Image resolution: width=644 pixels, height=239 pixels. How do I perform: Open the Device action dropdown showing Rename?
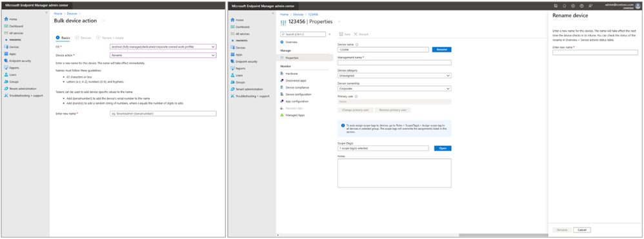click(x=163, y=55)
